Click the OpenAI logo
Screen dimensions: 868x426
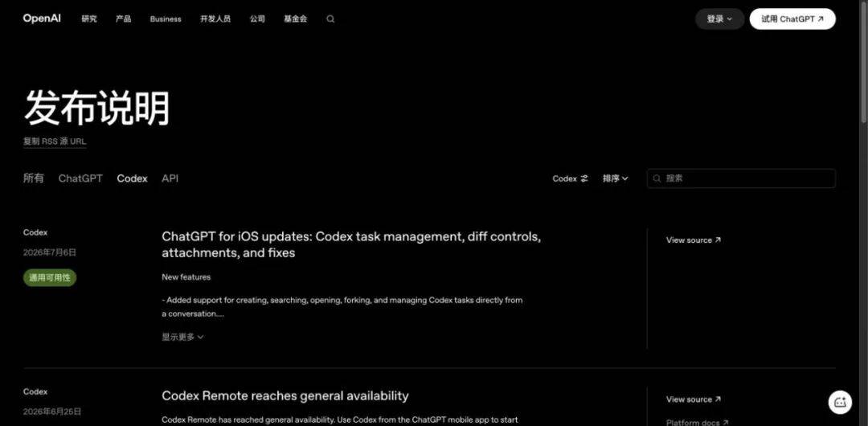point(42,18)
